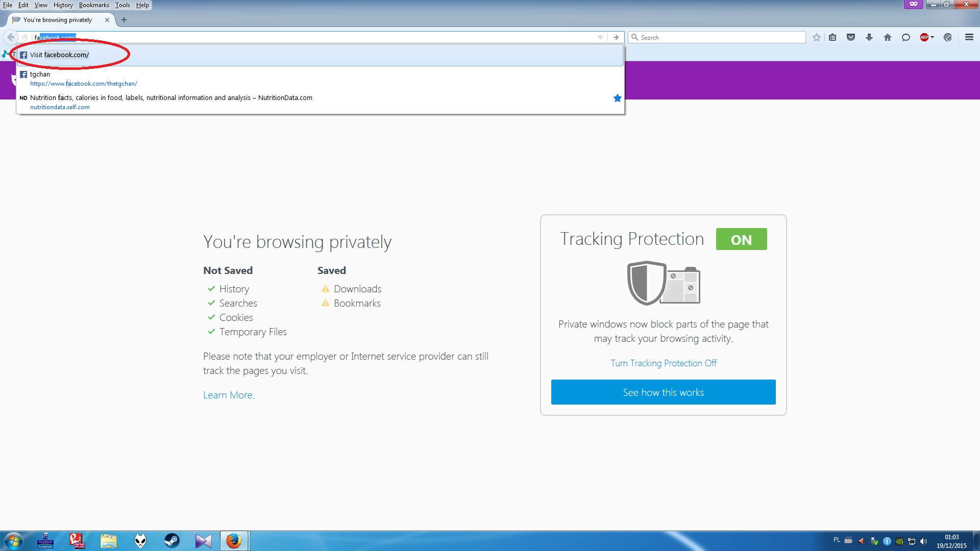Open the Downloads arrow icon

(x=869, y=37)
